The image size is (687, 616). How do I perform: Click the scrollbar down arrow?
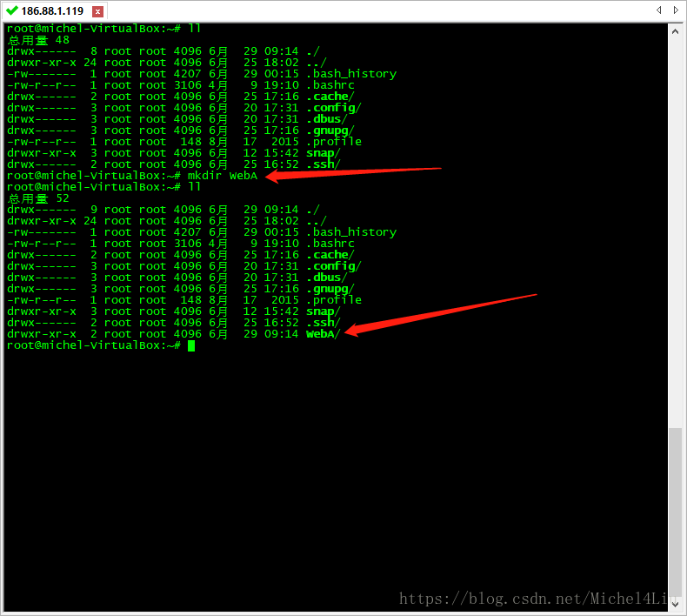[675, 604]
